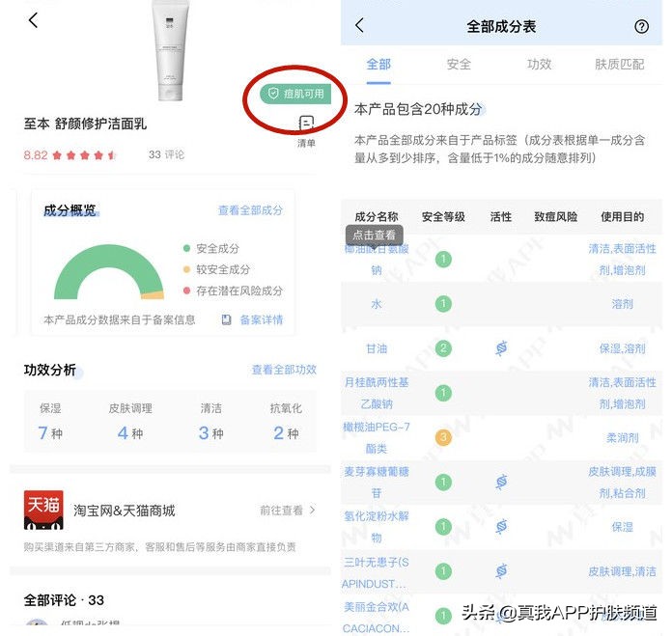The image size is (672, 636).
Task: Tap the 致痘风险 column header
Action: click(x=555, y=217)
